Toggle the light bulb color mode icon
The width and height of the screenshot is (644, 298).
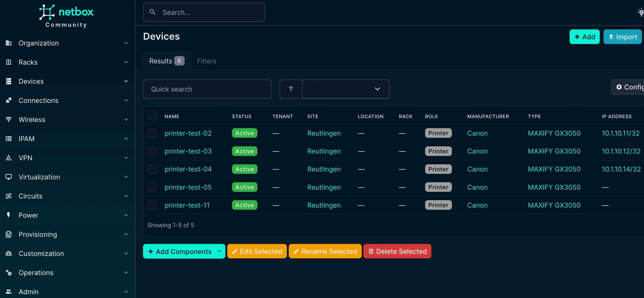pyautogui.click(x=640, y=12)
